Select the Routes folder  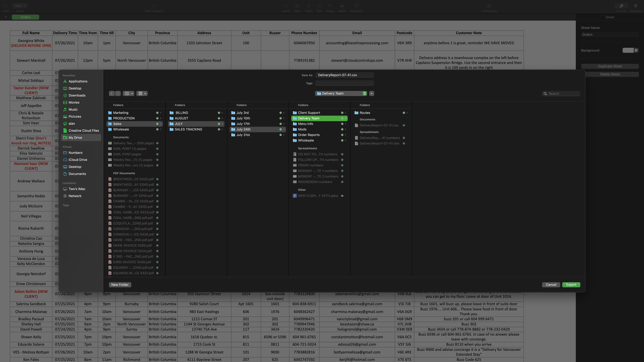[x=365, y=113]
